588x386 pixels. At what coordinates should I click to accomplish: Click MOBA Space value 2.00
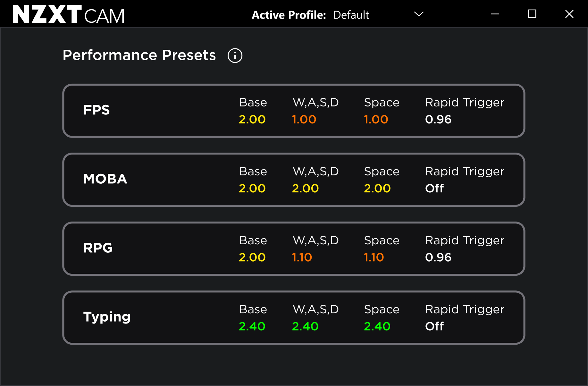tap(377, 189)
